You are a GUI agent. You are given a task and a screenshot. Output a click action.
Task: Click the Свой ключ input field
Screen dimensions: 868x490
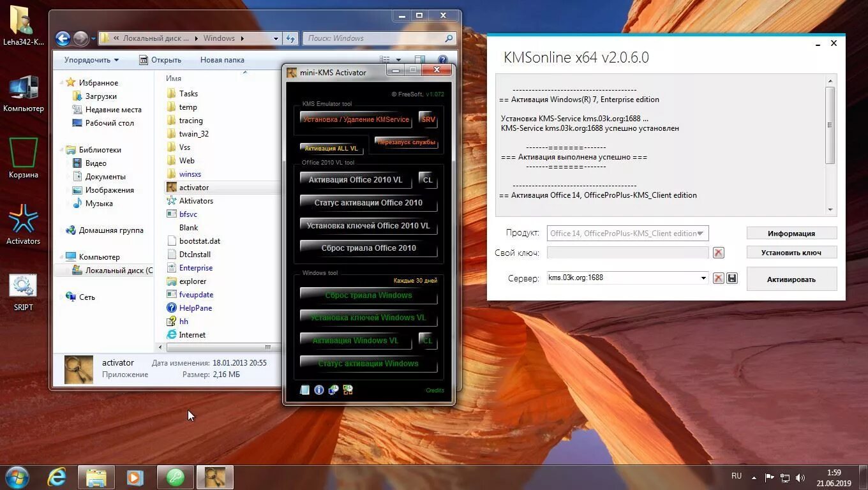627,253
